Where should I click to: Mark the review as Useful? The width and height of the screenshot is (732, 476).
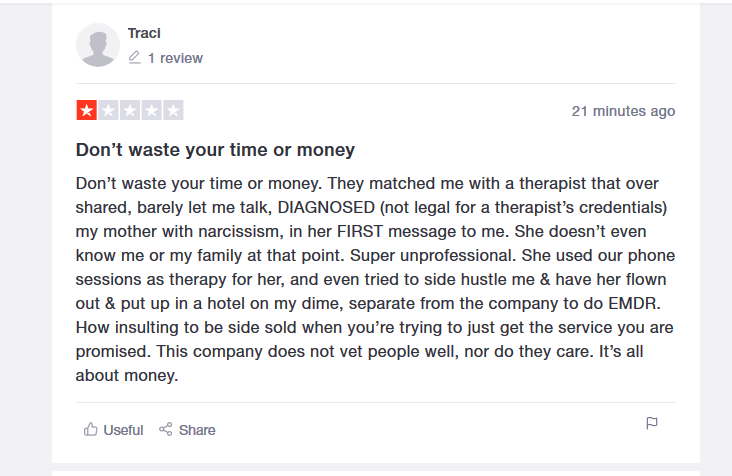[123, 430]
